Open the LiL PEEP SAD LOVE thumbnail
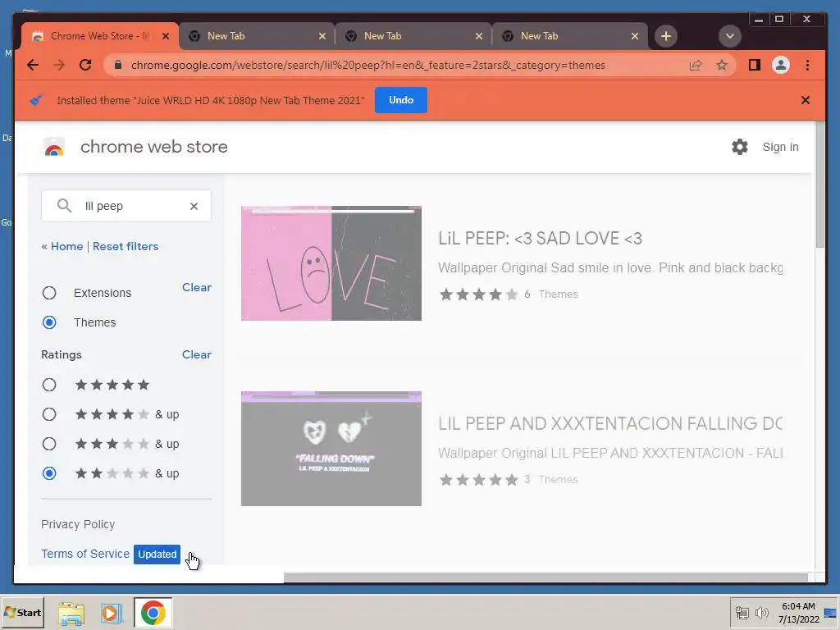 pos(331,263)
